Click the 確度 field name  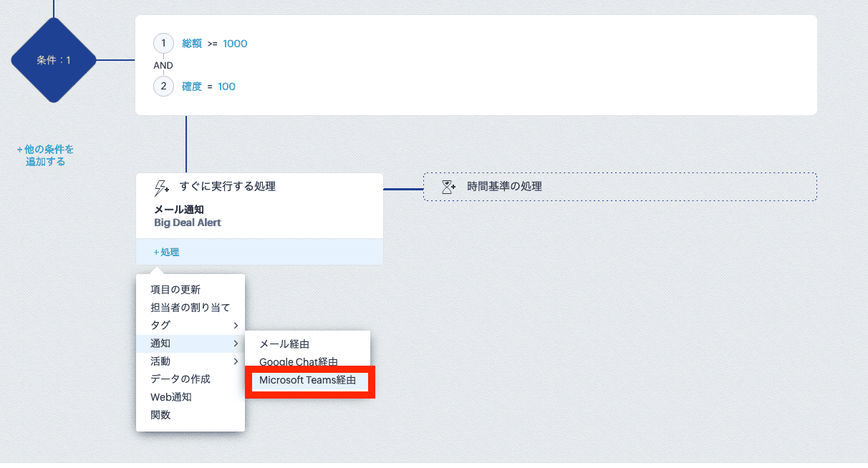coord(191,87)
